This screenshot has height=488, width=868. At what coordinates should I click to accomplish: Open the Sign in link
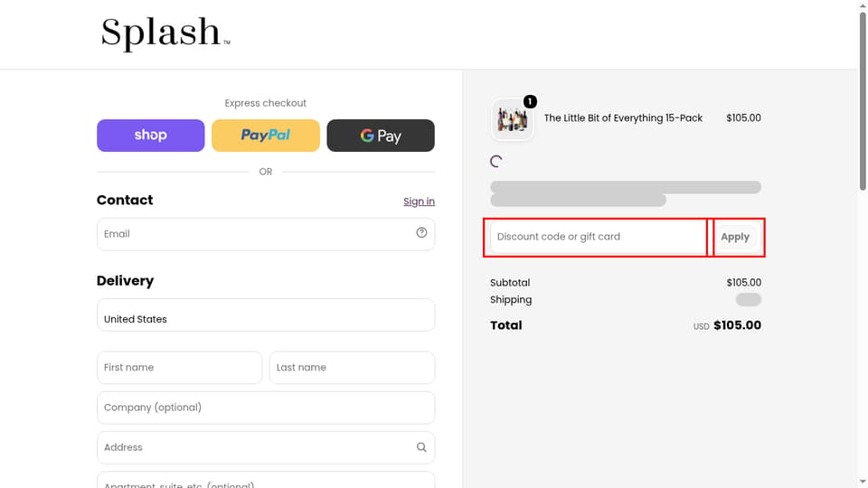(419, 202)
